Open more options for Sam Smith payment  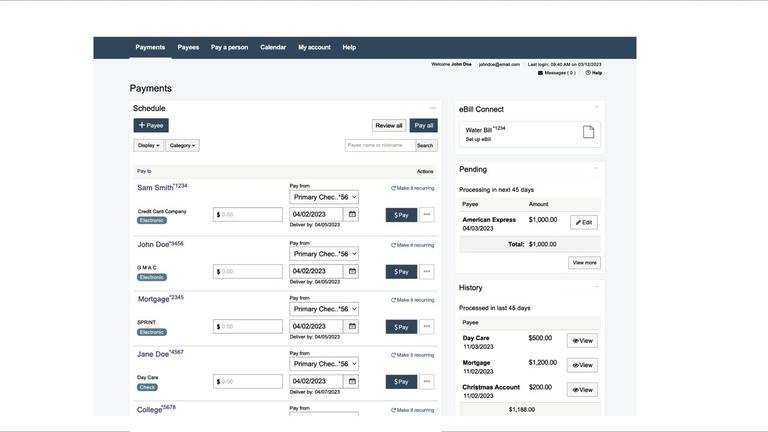coord(427,215)
